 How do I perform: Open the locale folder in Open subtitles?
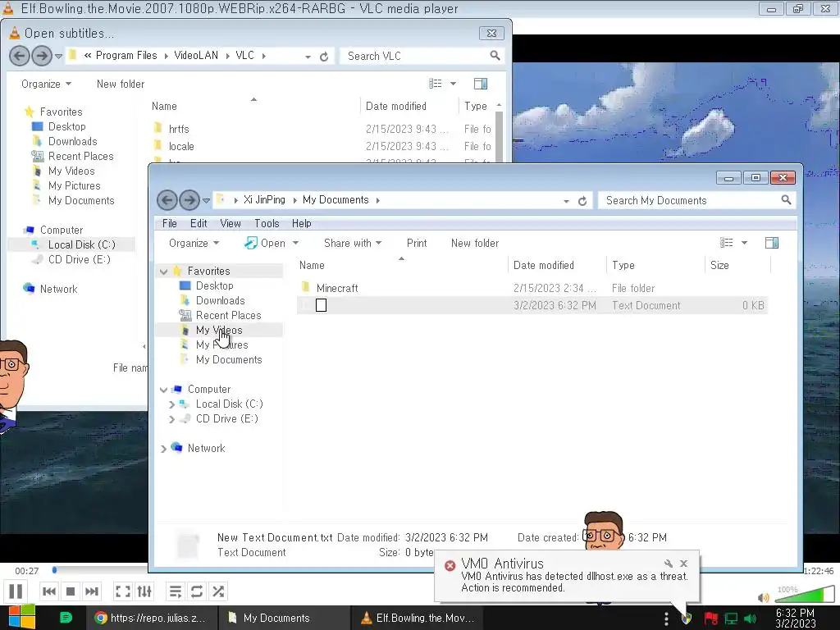point(181,146)
